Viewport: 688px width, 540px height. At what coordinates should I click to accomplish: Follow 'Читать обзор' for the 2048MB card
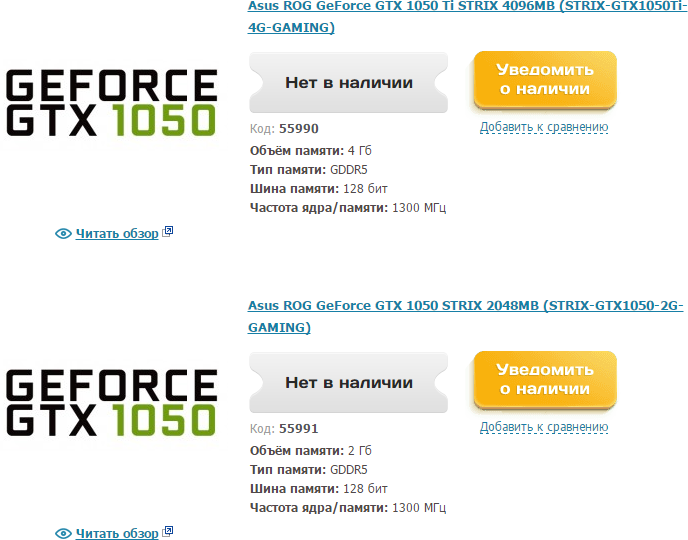click(117, 533)
